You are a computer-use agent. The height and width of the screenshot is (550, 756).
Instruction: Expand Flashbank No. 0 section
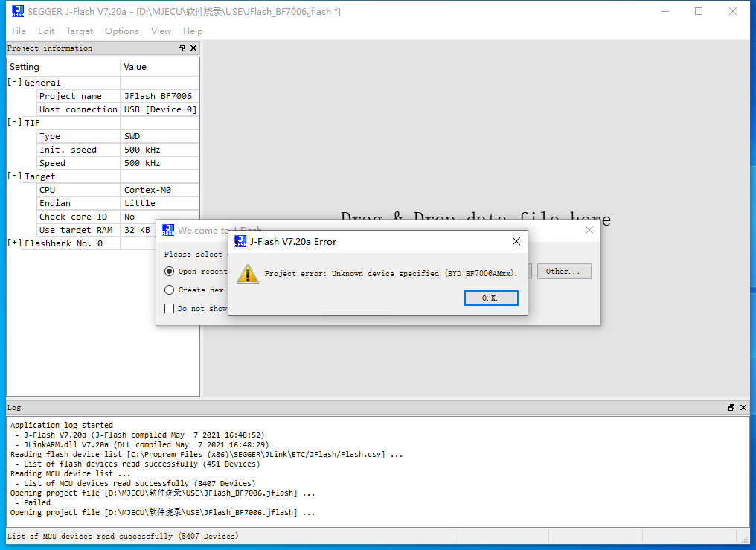pyautogui.click(x=14, y=243)
